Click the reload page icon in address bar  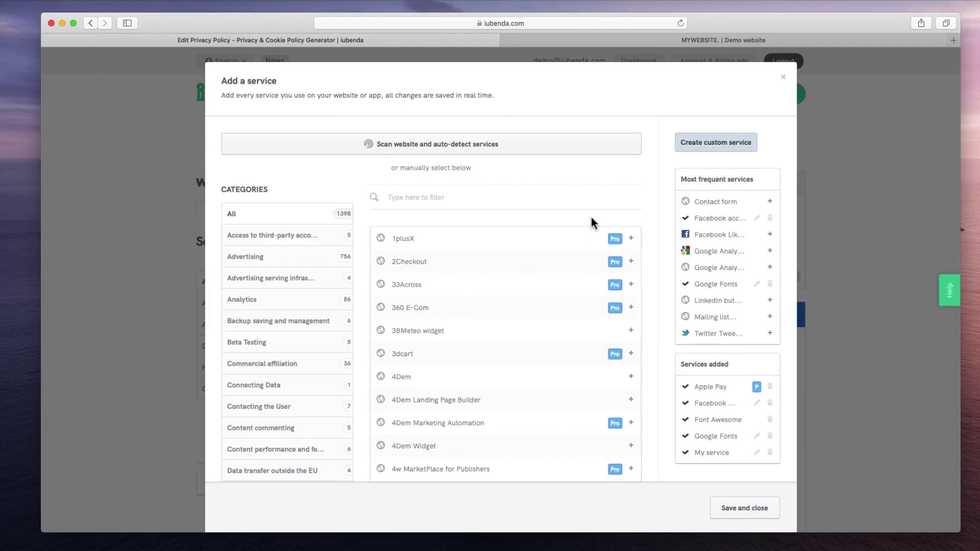pos(680,23)
